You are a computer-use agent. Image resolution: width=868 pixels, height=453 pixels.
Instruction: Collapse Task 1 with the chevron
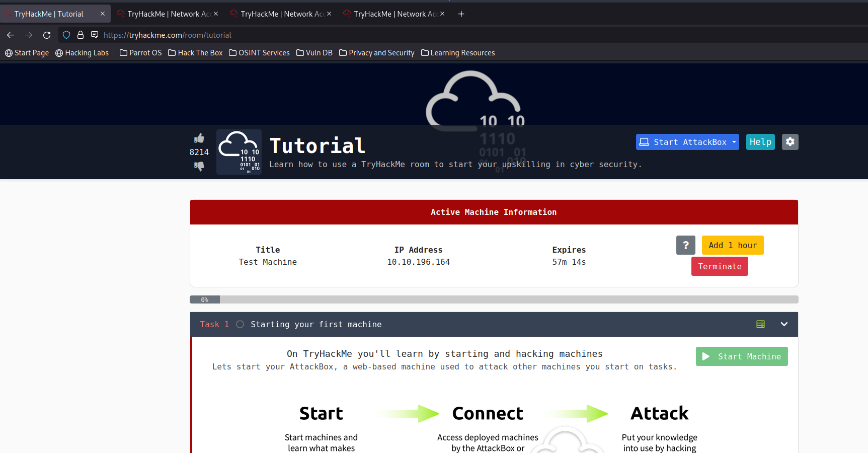click(784, 324)
